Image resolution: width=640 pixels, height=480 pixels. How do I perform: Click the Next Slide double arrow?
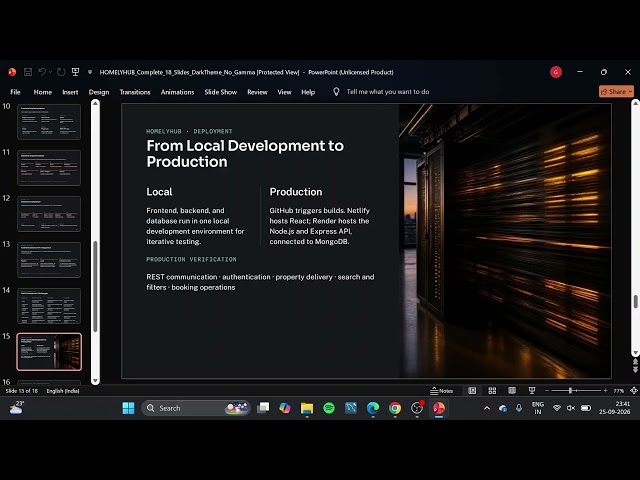pyautogui.click(x=635, y=369)
